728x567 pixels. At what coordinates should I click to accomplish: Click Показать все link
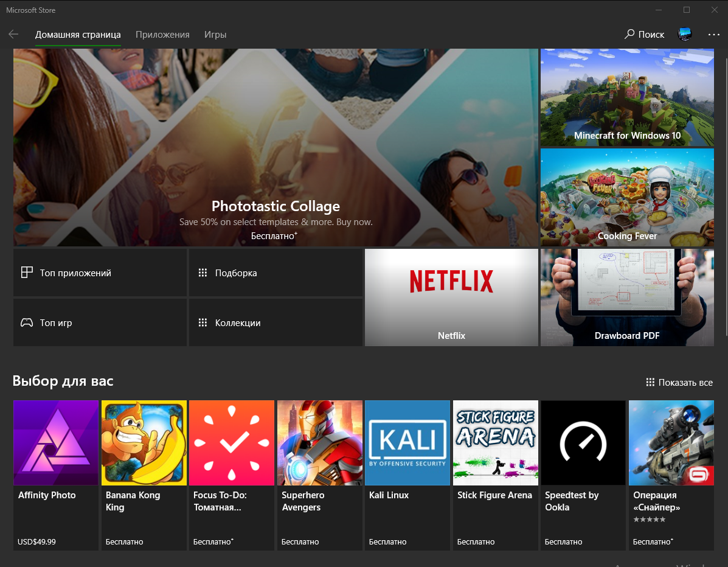(679, 382)
